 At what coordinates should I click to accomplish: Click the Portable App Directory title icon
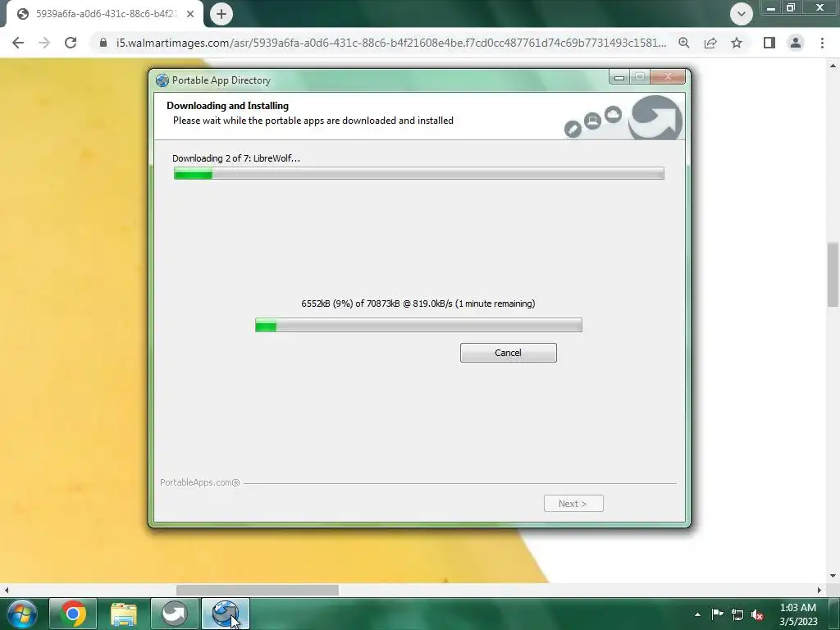tap(162, 80)
